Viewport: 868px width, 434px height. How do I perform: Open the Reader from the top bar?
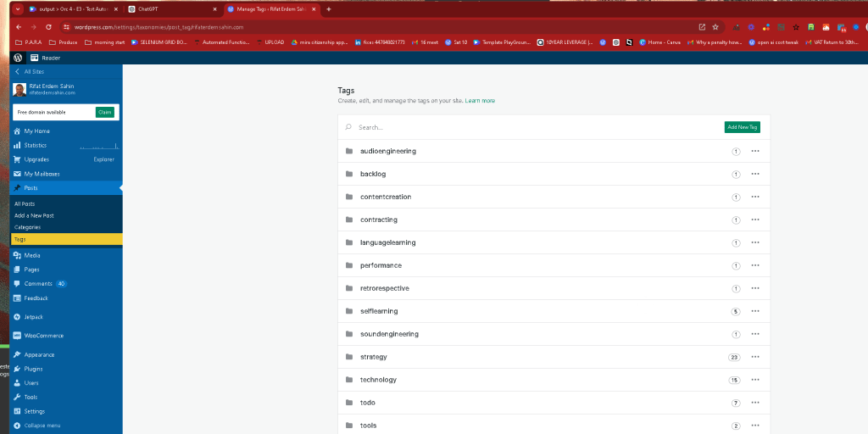pos(46,58)
